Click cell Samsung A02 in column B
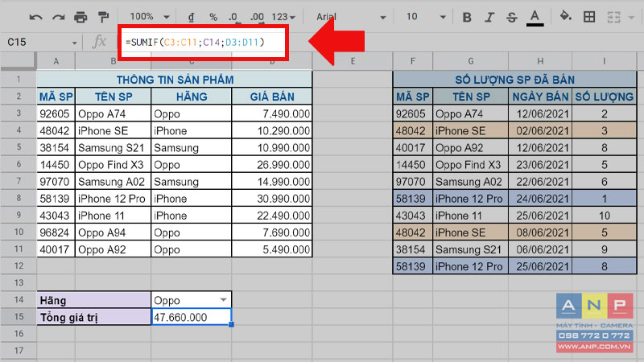 point(113,182)
